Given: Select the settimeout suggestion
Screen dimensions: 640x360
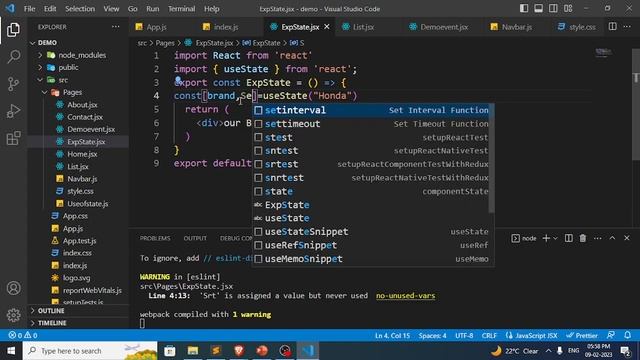Looking at the screenshot, I should tap(371, 124).
